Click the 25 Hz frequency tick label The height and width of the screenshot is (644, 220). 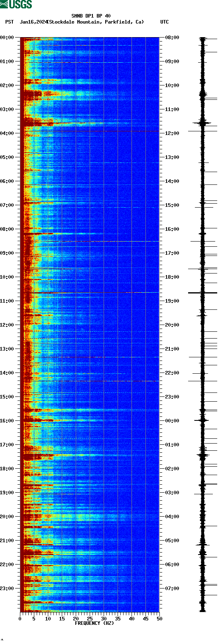[x=90, y=619]
